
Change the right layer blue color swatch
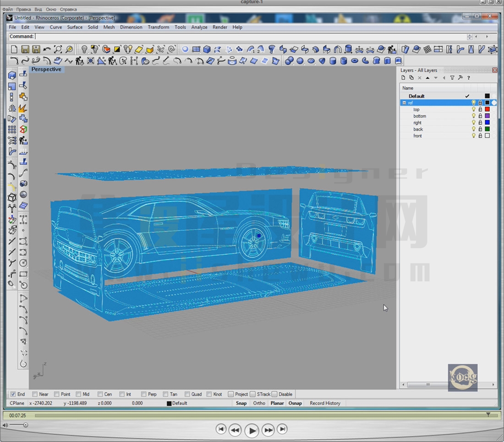click(488, 122)
